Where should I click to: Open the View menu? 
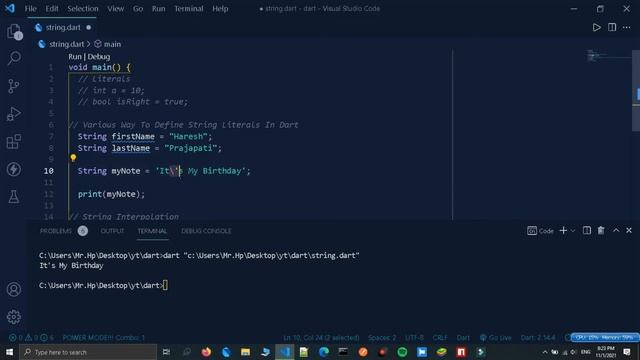tap(116, 9)
